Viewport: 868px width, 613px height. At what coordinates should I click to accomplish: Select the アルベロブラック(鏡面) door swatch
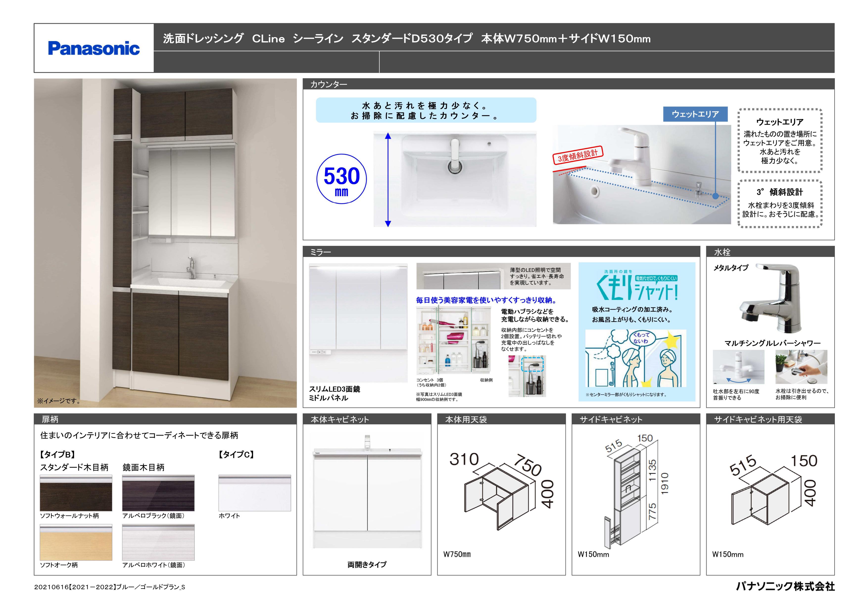point(158,493)
